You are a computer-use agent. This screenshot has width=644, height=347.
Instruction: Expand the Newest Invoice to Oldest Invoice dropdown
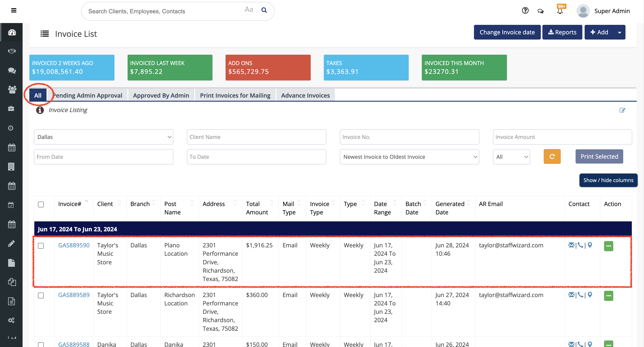click(409, 157)
